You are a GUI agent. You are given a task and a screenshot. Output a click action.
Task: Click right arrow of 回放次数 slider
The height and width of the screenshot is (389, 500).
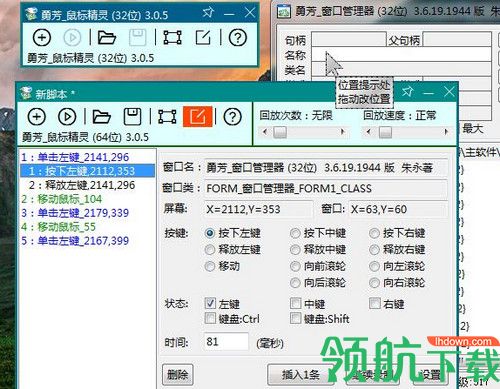click(342, 132)
